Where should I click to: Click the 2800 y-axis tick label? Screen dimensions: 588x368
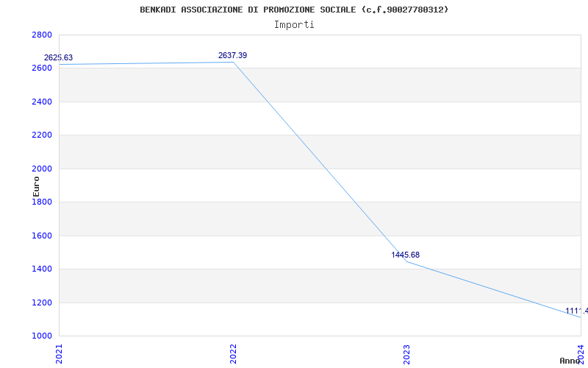42,35
